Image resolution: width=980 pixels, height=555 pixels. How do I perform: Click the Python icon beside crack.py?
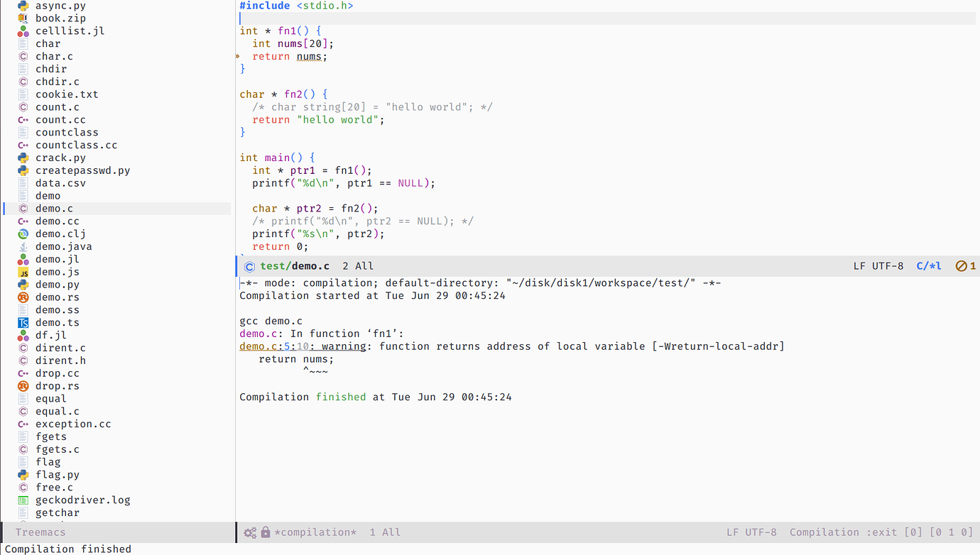[23, 158]
